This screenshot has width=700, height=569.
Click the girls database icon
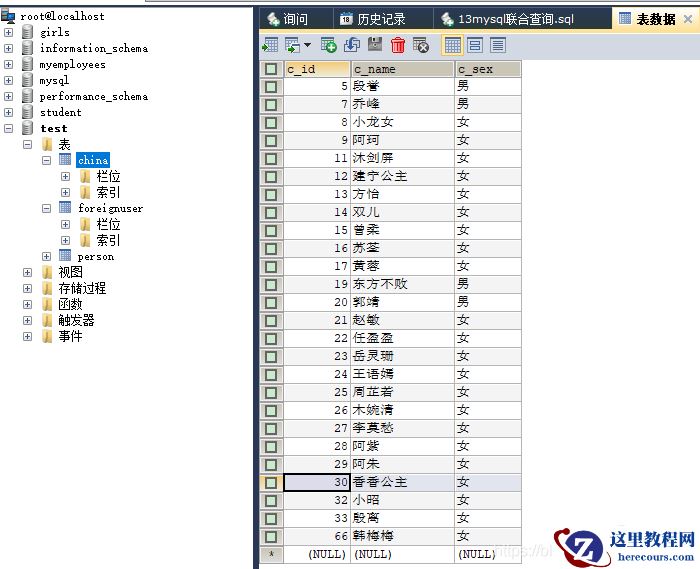click(28, 32)
